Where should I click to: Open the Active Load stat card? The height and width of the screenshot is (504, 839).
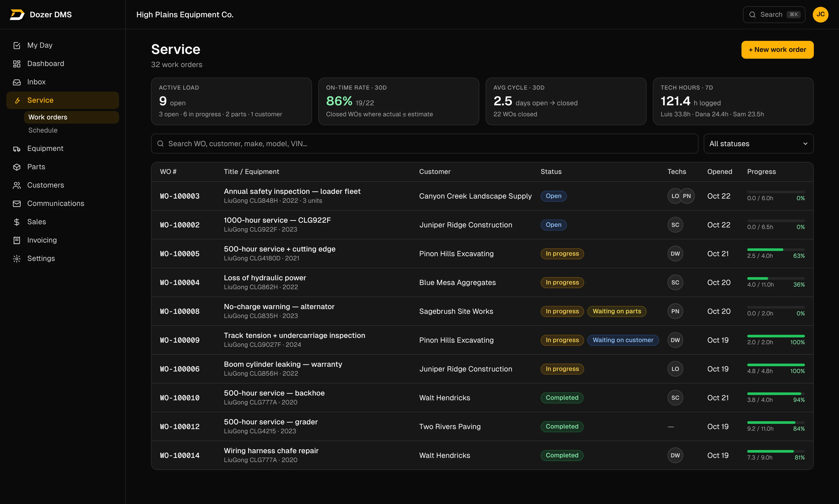click(231, 102)
